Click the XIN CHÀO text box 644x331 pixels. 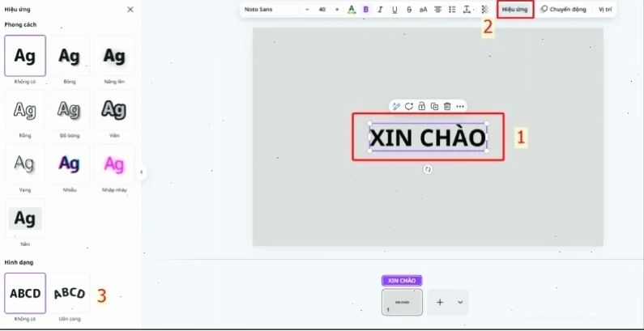tap(428, 138)
